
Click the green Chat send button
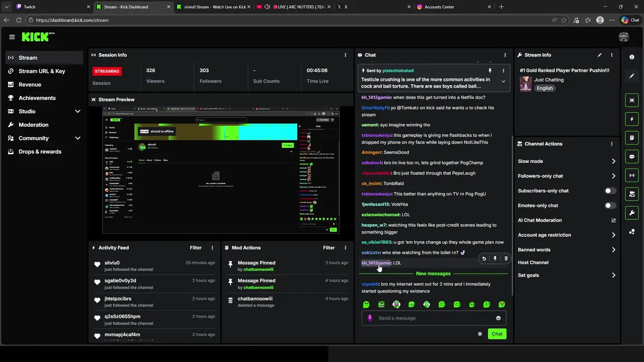497,334
